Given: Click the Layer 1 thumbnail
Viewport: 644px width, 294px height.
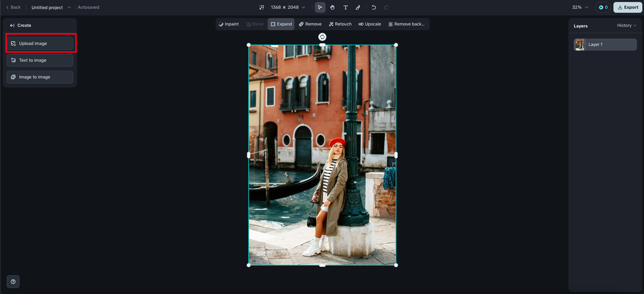Looking at the screenshot, I should (x=580, y=45).
